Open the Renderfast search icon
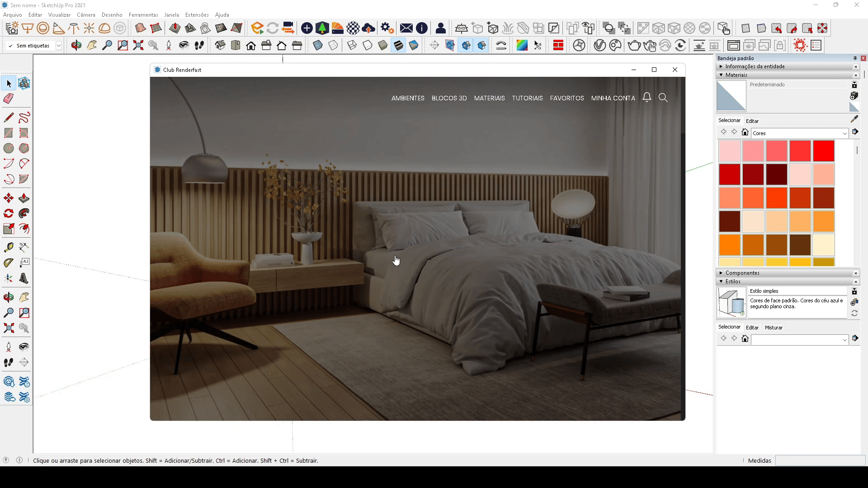The image size is (868, 488). click(x=663, y=98)
